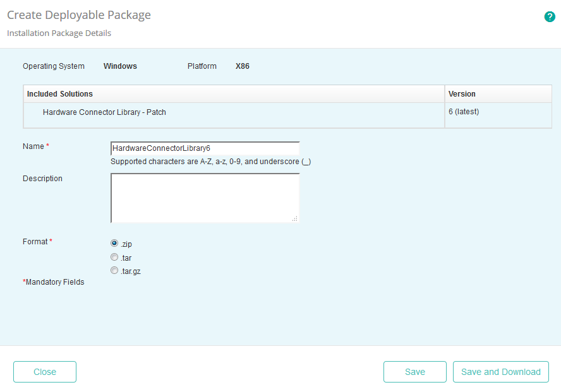Click the Create Deployable Package page title
The height and width of the screenshot is (392, 561).
(78, 15)
